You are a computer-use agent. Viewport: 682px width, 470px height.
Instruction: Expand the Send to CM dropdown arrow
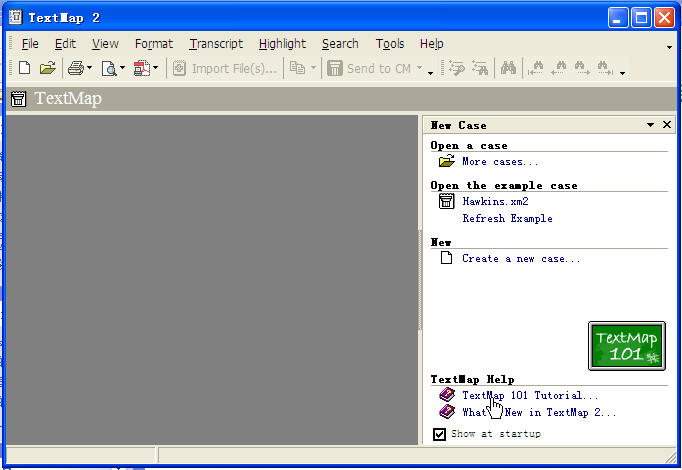click(x=419, y=68)
